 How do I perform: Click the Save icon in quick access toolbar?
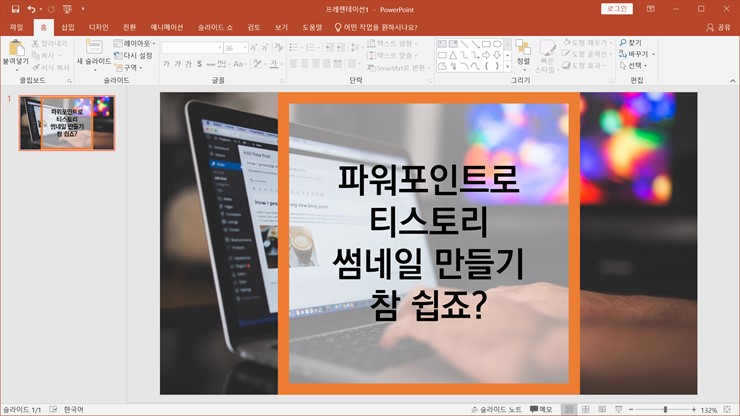[15, 9]
